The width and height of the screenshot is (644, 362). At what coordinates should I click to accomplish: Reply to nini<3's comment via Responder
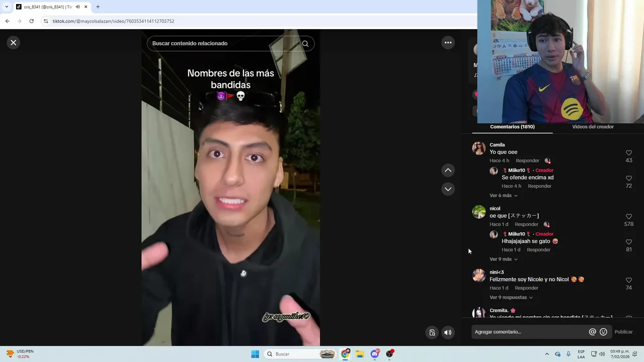526,288
